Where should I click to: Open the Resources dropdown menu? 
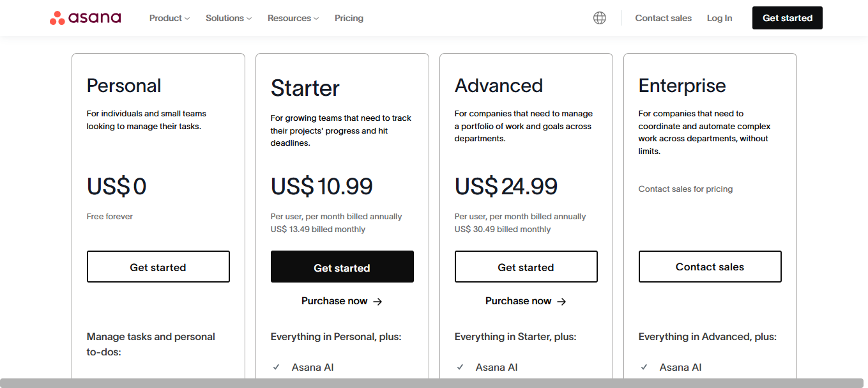(293, 18)
